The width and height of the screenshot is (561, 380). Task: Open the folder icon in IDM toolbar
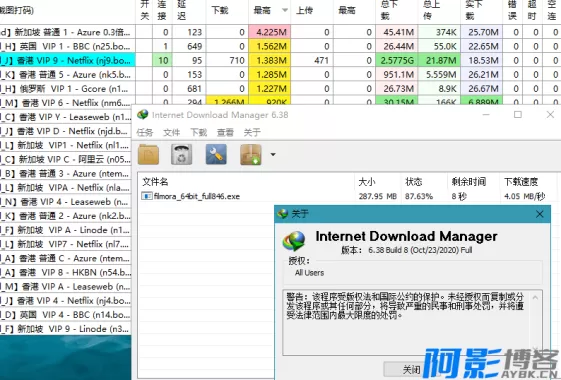[148, 155]
